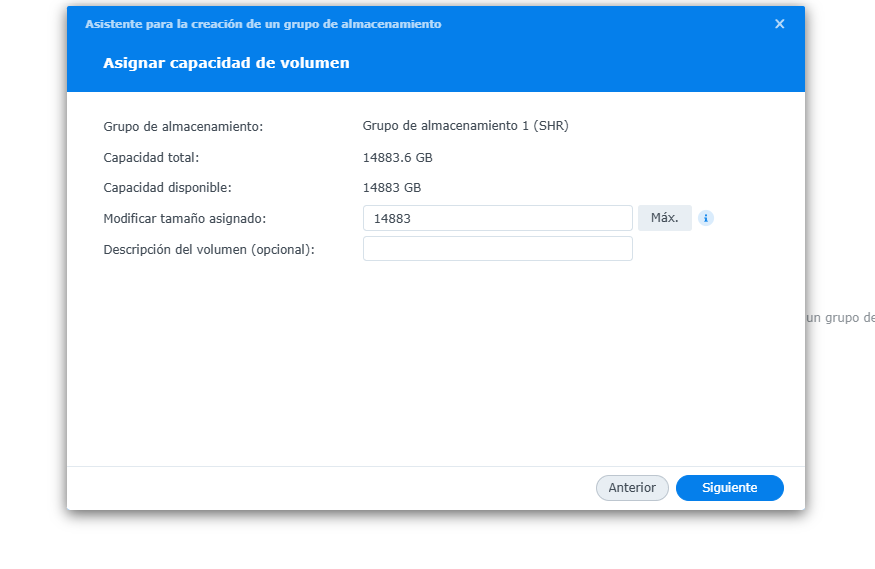
Task: Click the 'Modificar tamaño asignado:' label
Action: coord(184,219)
